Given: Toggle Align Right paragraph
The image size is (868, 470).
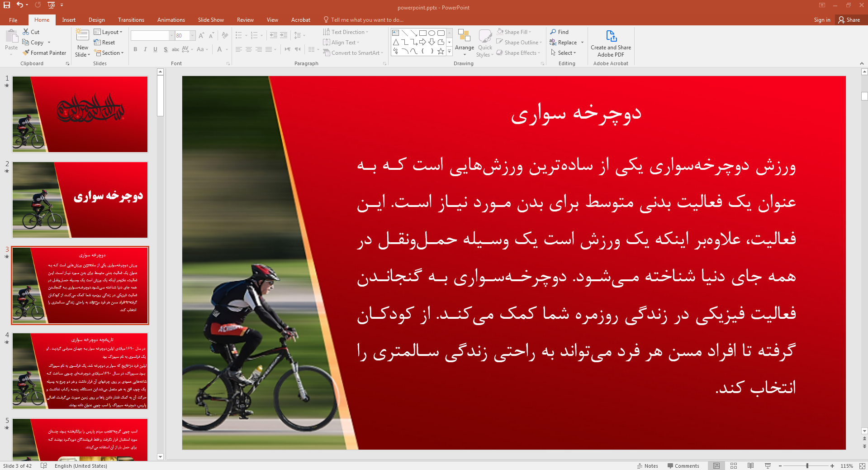Looking at the screenshot, I should tap(258, 49).
